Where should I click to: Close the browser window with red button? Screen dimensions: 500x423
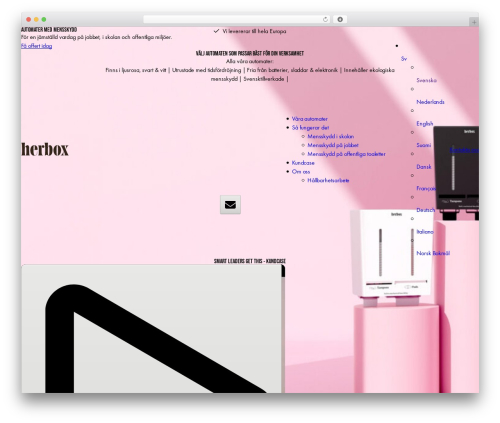click(29, 19)
